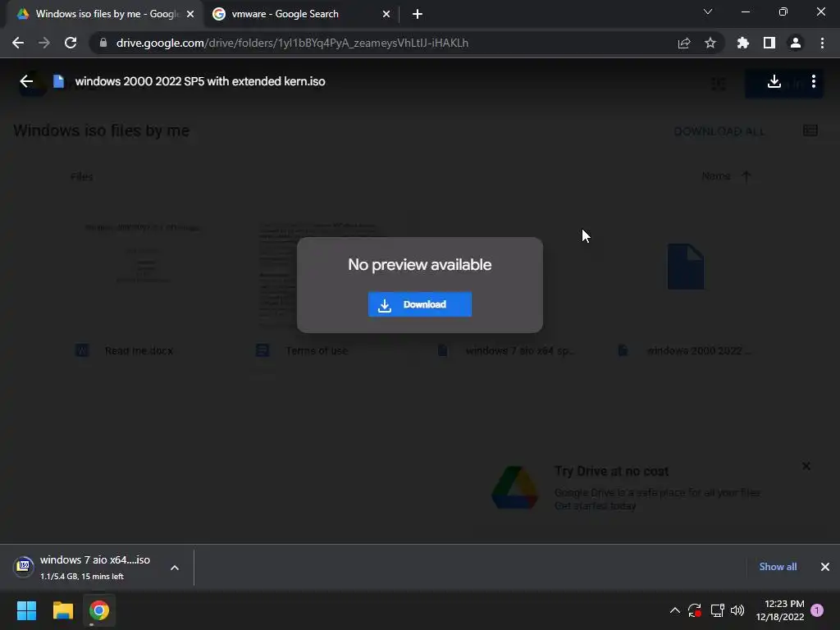
Task: Click the Chrome taskbar icon
Action: pos(99,610)
